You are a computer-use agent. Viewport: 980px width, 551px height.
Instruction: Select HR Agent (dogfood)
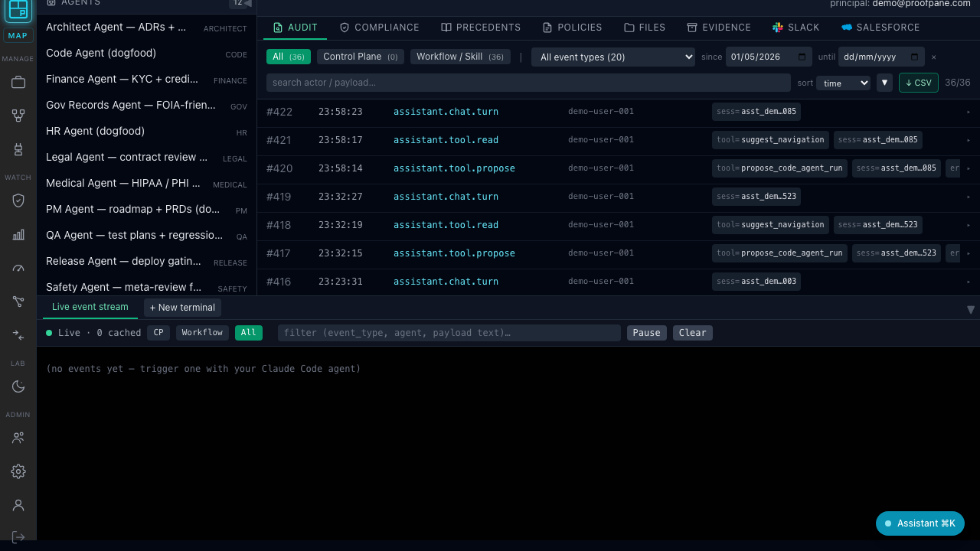[146, 132]
